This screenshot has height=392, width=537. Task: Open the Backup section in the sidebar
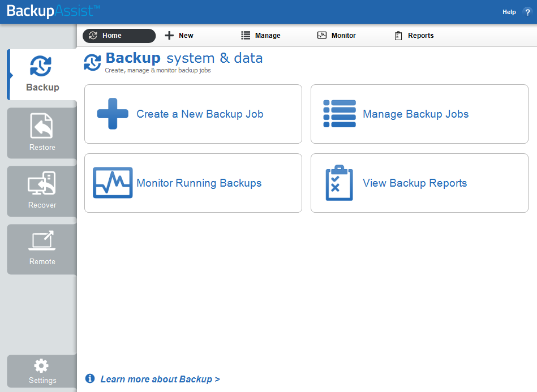click(42, 75)
